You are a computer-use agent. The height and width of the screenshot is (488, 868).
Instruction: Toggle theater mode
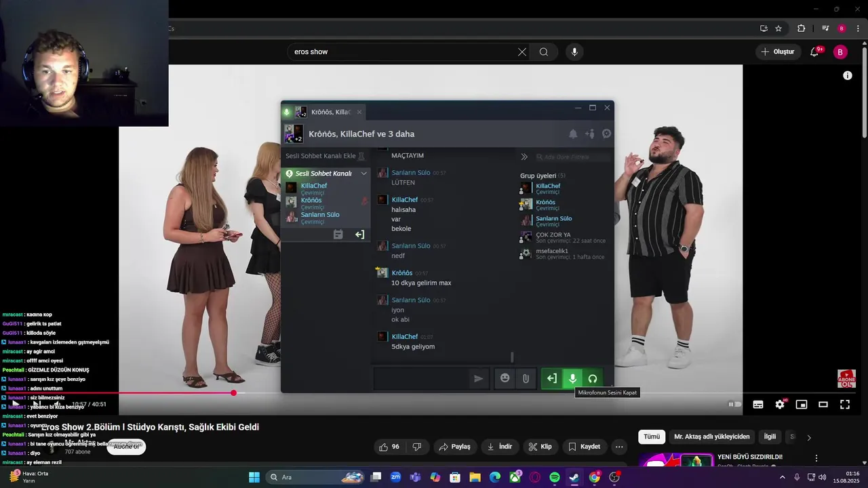coord(823,405)
